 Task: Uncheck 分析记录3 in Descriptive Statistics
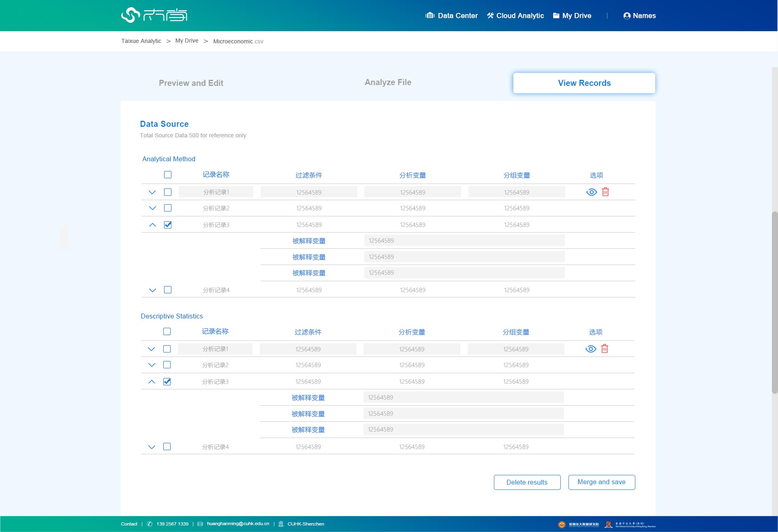click(167, 381)
